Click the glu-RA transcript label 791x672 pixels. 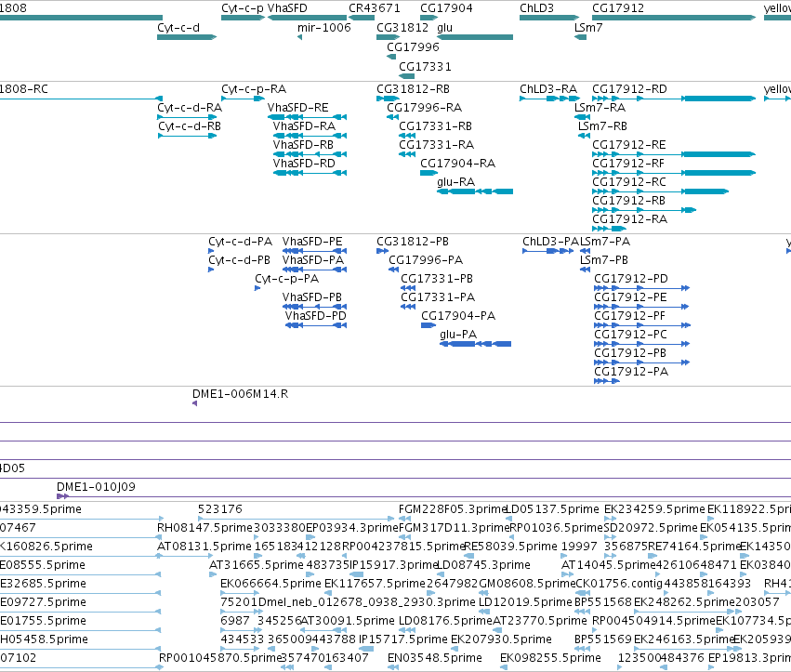456,182
